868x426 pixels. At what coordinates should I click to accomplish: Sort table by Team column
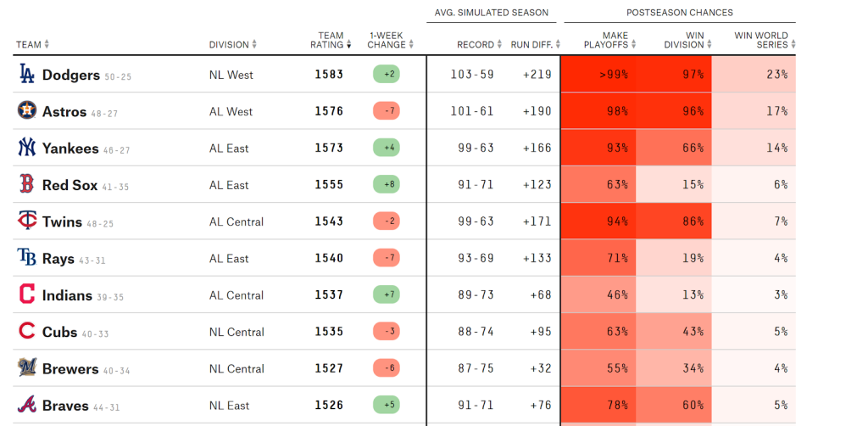[32, 45]
